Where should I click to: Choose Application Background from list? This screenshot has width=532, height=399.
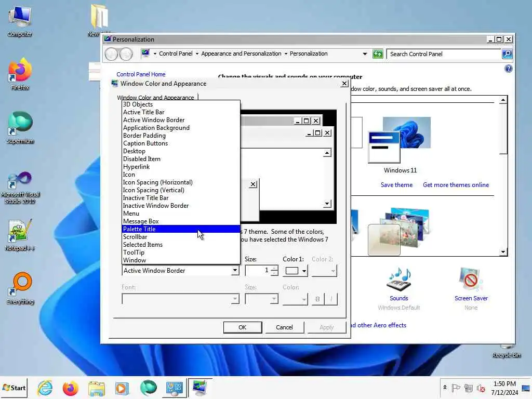[181, 128]
